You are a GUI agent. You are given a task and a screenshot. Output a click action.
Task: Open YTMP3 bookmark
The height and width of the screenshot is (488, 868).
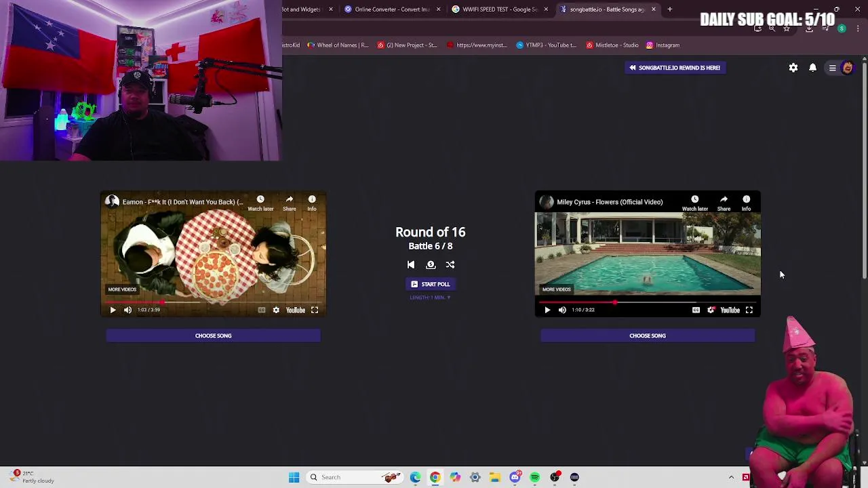tap(546, 45)
